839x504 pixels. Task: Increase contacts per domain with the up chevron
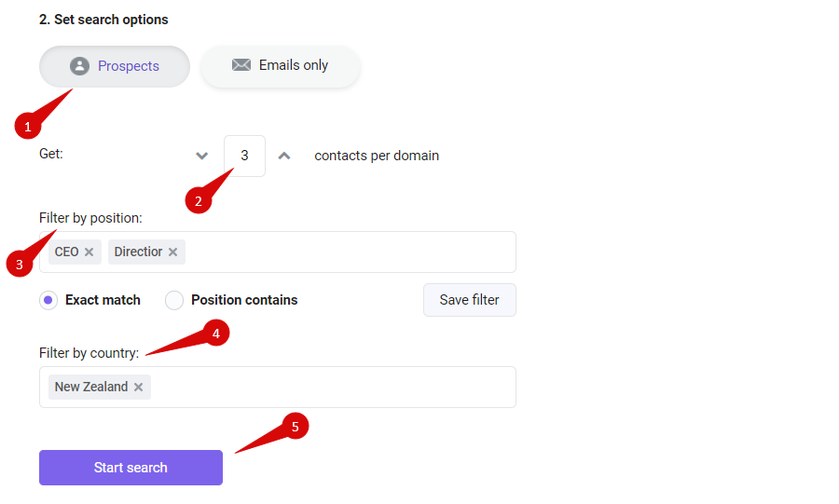tap(284, 156)
